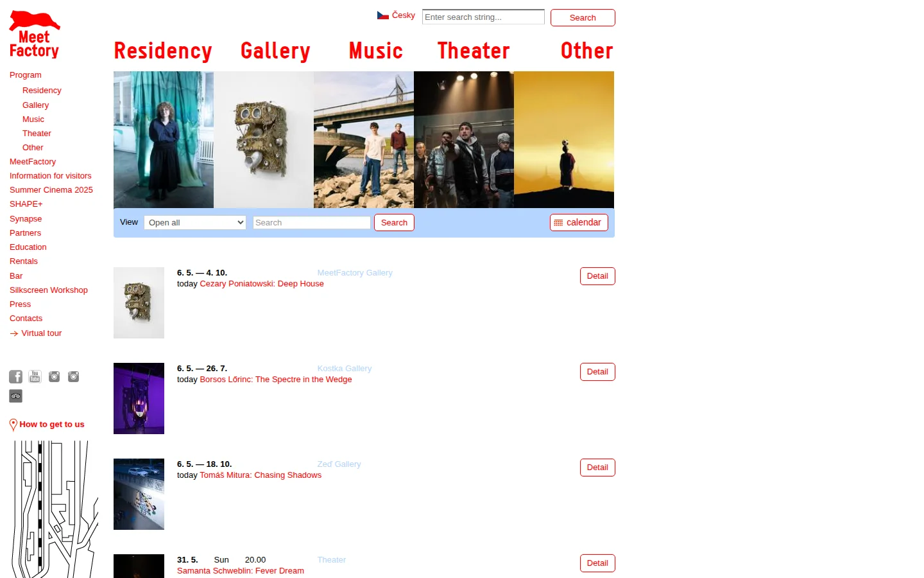The image size is (924, 578).
Task: Open 'Samanta Schweblin: Fever Dream' title link
Action: [241, 571]
